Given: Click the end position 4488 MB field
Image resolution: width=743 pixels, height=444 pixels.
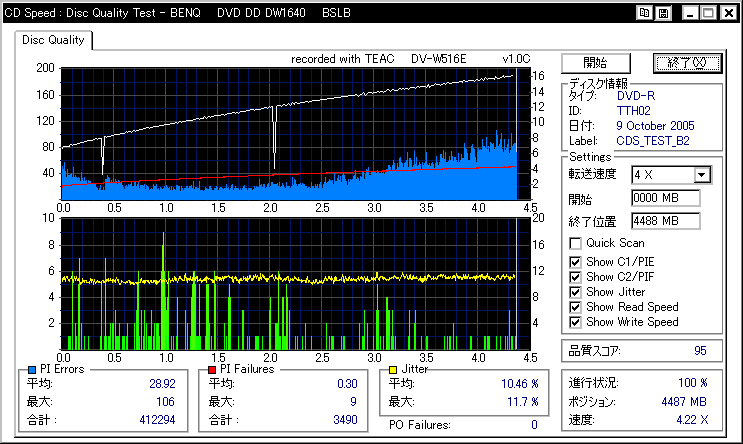Looking at the screenshot, I should point(665,221).
